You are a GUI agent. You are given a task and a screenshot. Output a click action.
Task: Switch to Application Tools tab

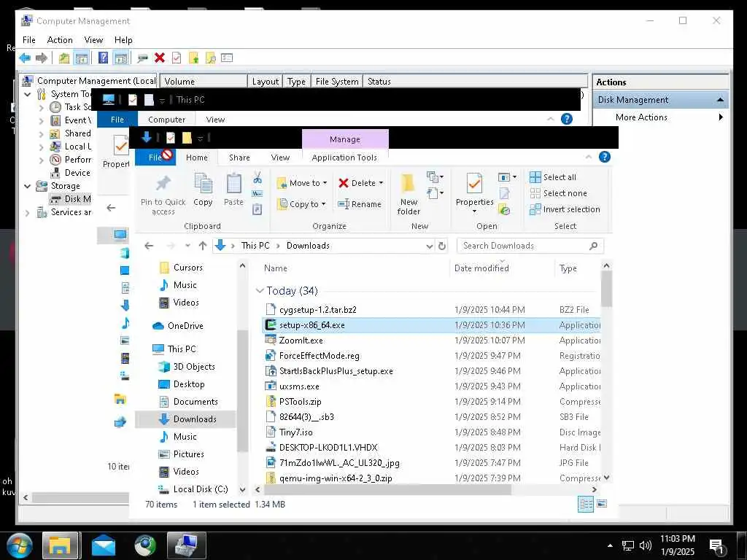(x=344, y=157)
